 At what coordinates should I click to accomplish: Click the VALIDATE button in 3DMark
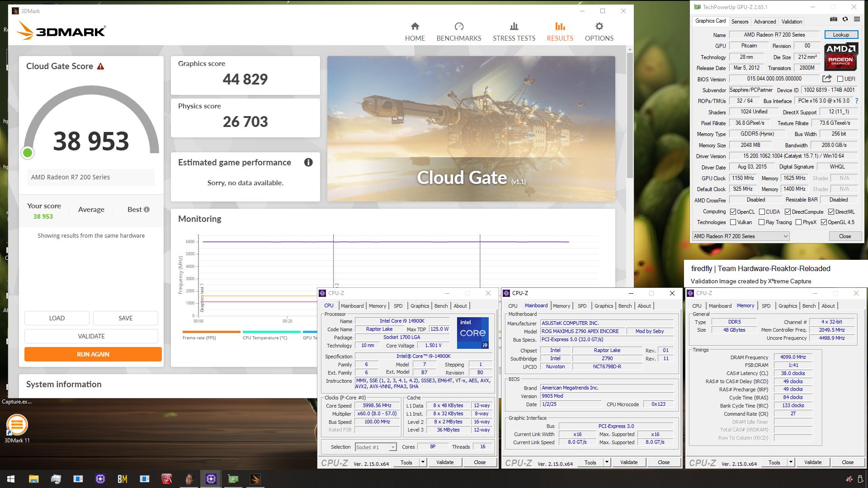pos(91,336)
